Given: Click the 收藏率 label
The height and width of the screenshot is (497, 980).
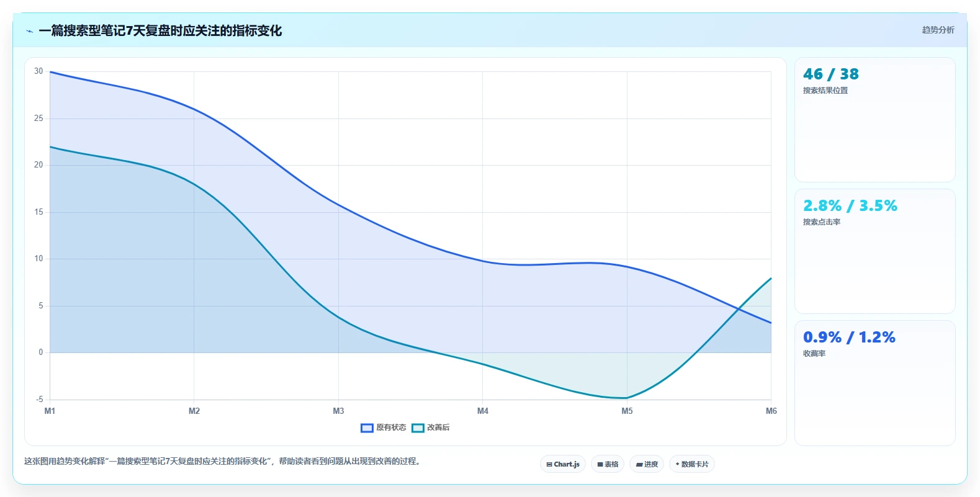Looking at the screenshot, I should click(814, 354).
